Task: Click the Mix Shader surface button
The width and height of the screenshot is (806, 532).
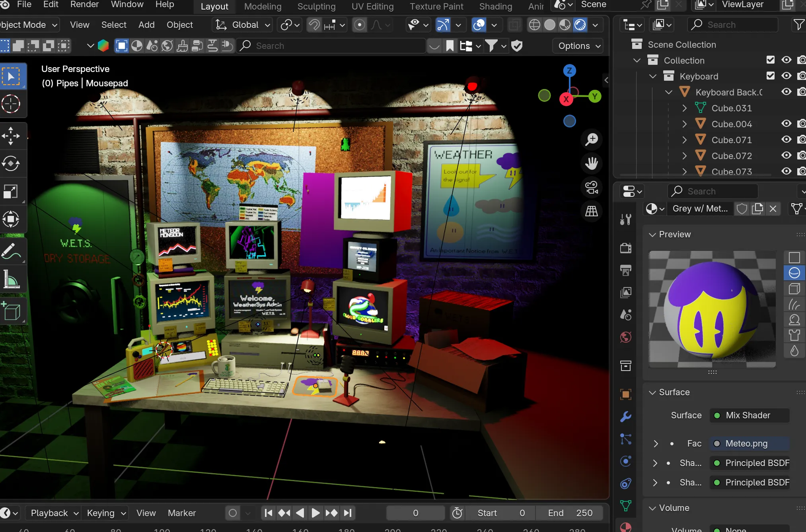Action: click(749, 416)
